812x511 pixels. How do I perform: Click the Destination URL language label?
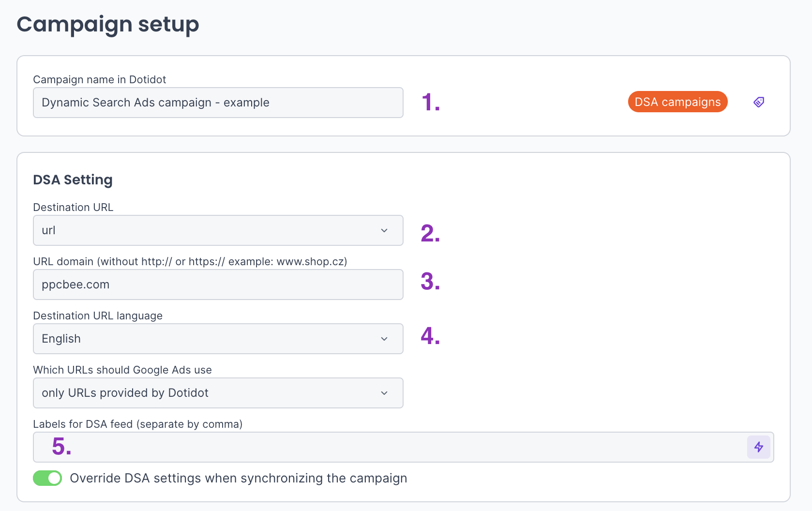[x=98, y=316]
